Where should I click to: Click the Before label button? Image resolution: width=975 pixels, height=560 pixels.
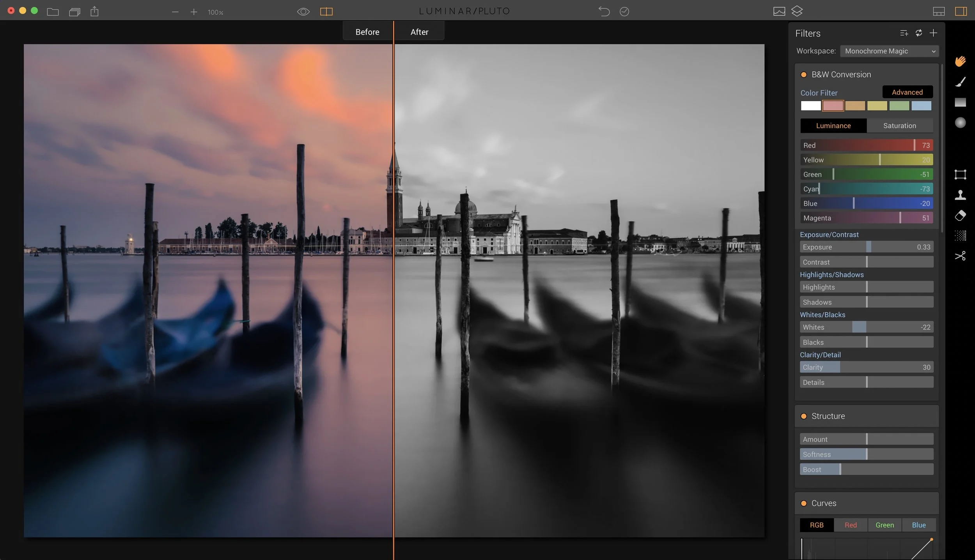click(367, 32)
